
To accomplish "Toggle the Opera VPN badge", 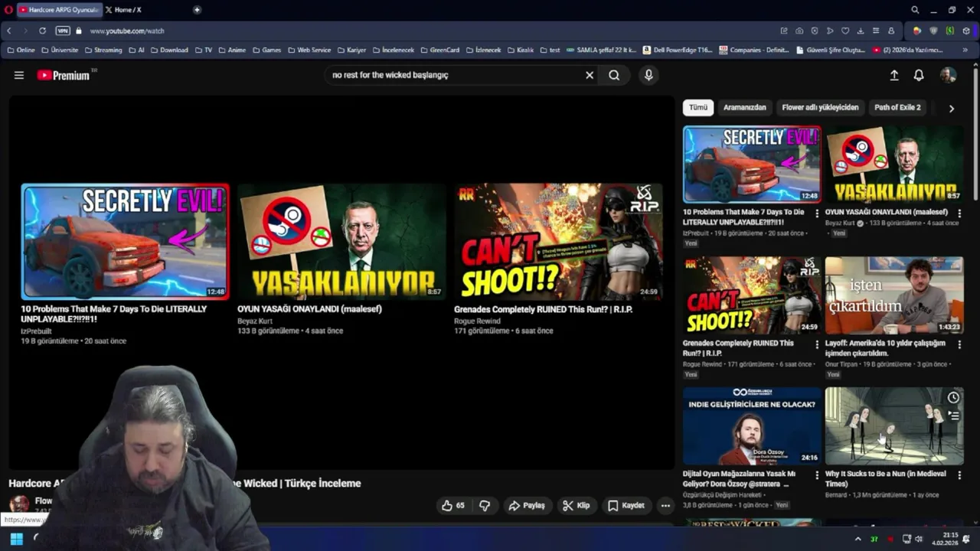I will point(63,31).
